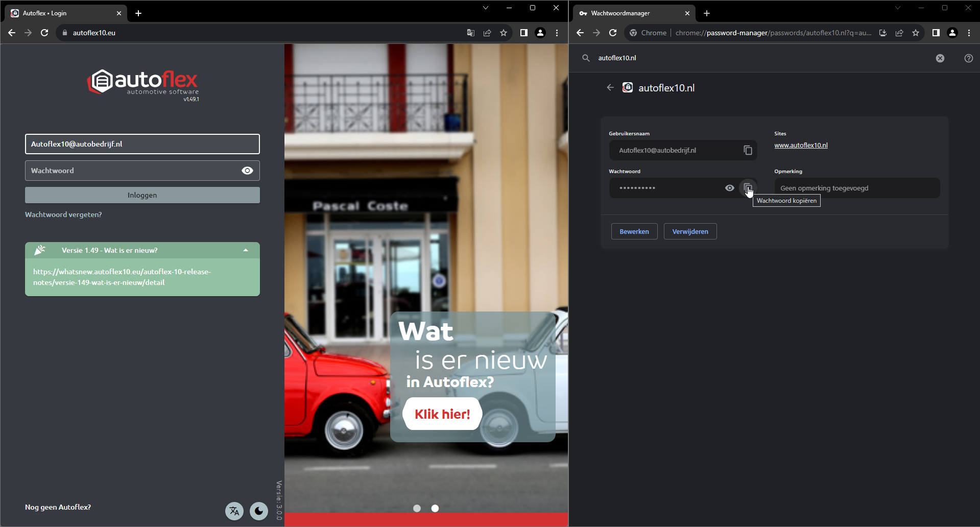
Task: Click the Inloggen button
Action: (142, 195)
